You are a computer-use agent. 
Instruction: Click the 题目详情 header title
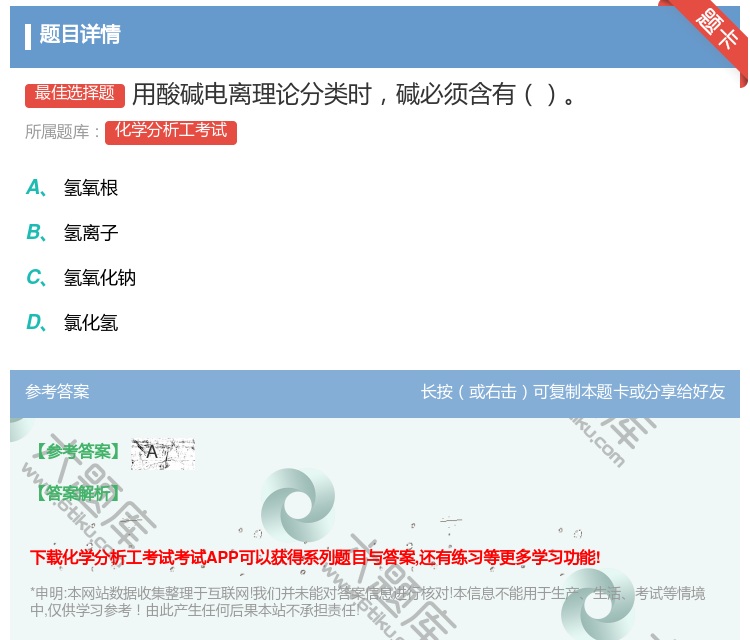coord(80,34)
